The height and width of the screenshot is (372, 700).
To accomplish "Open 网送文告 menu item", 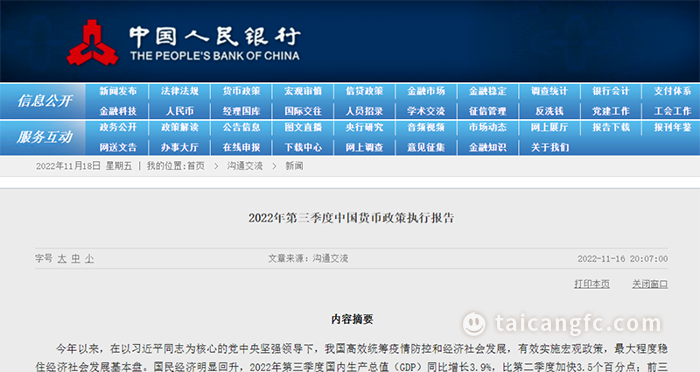I will click(118, 147).
